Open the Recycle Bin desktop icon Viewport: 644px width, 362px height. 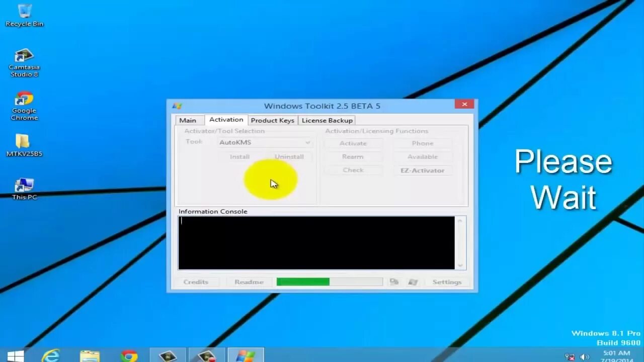point(24,16)
